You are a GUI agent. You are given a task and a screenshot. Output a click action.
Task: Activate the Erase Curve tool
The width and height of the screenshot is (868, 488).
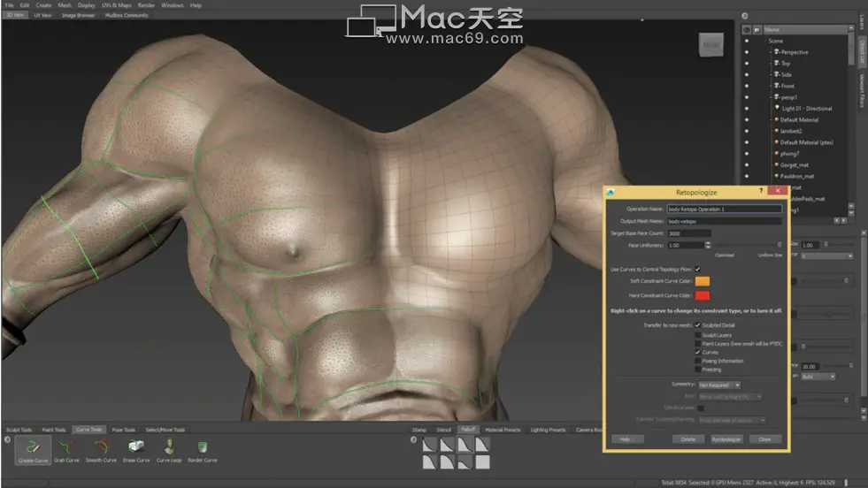135,449
